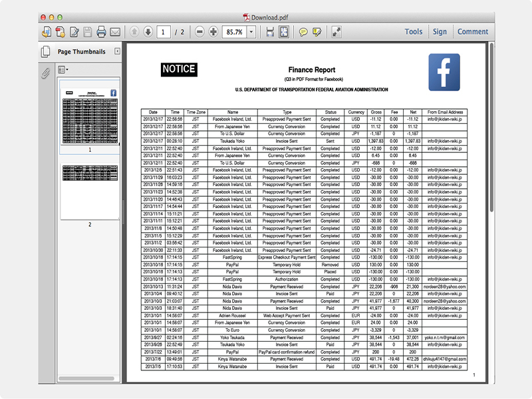Image resolution: width=532 pixels, height=399 pixels.
Task: Click the From Email Address column header
Action: pos(445,112)
